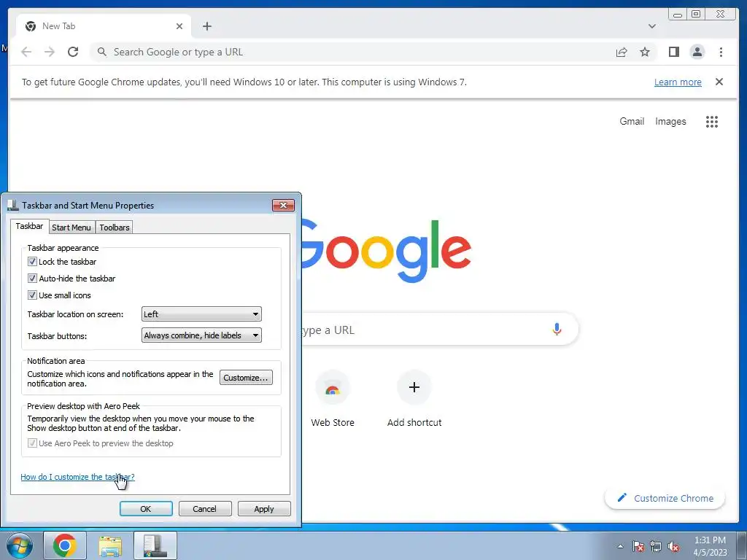
Task: Open the Images link
Action: coord(670,122)
